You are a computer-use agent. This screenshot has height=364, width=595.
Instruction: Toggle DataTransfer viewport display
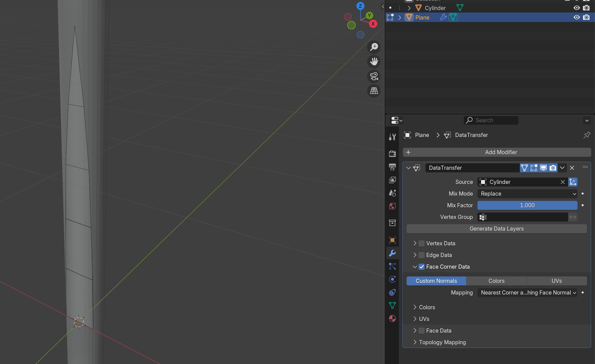(543, 168)
